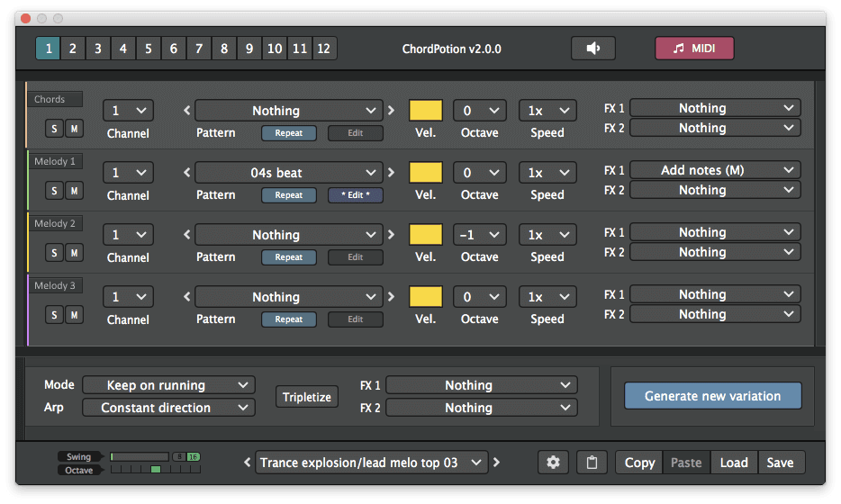Screen dimensions: 841x504
Task: Toggle Repeat for the Chords pattern
Action: point(288,133)
